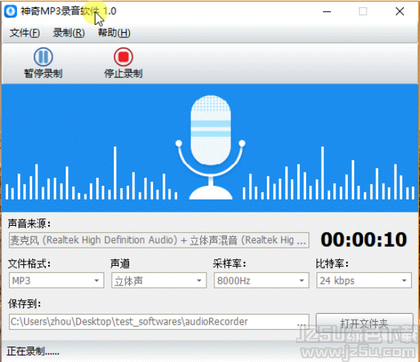This screenshot has height=362, width=420.
Task: Click the microphone graphic
Action: pyautogui.click(x=210, y=147)
